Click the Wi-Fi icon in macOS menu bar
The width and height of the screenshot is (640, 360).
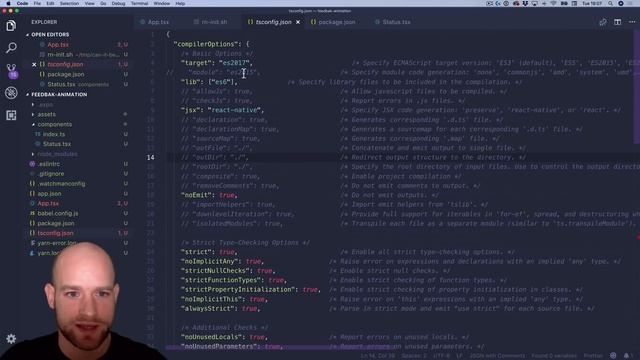[x=554, y=3]
